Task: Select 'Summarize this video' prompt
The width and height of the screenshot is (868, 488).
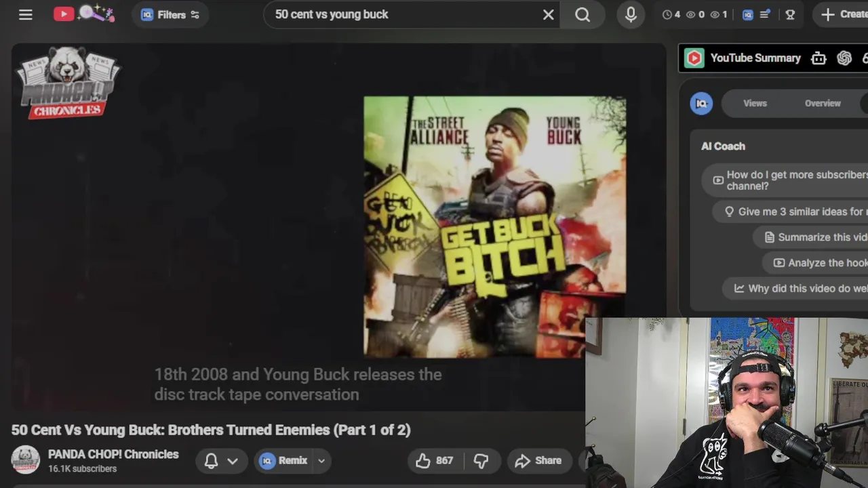Action: (811, 237)
